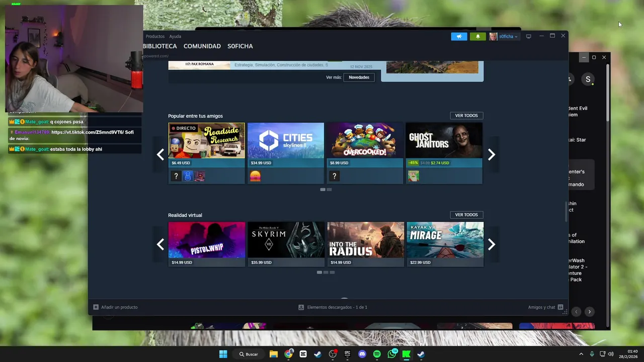Open Discord from taskbar
The height and width of the screenshot is (362, 644).
coord(362,354)
